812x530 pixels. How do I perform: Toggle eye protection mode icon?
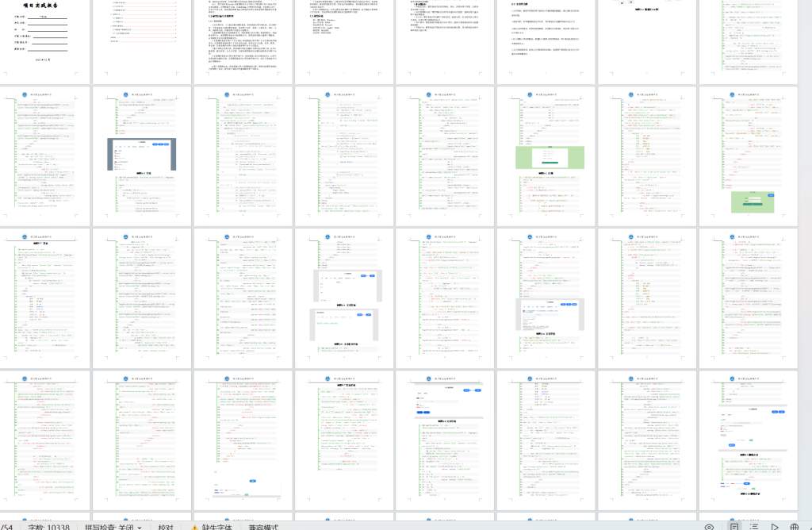[709, 527]
